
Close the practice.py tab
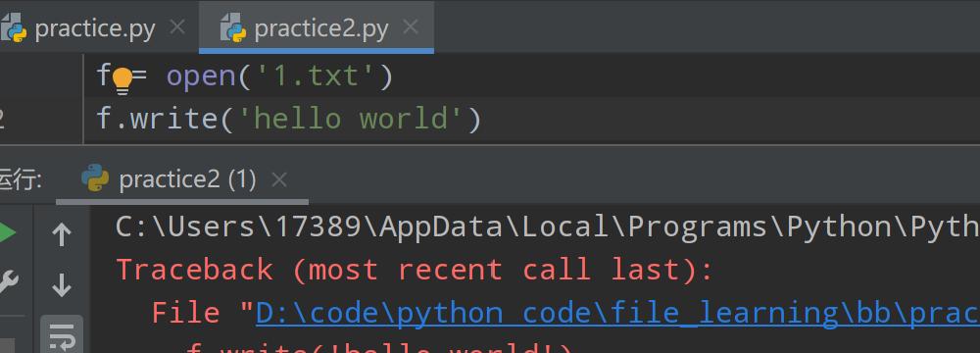pos(177,26)
